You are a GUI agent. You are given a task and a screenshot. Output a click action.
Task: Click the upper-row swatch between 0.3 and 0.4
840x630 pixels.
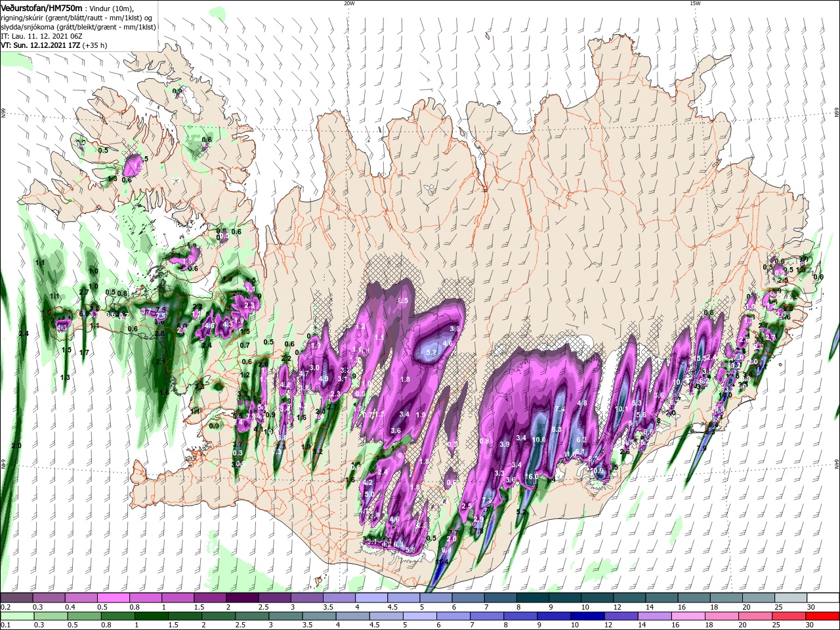coord(49,598)
